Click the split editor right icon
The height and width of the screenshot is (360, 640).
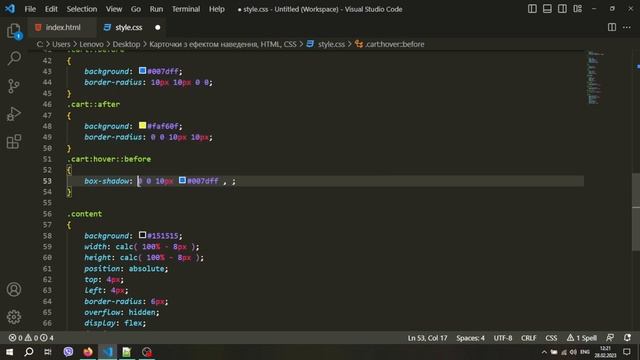[611, 27]
